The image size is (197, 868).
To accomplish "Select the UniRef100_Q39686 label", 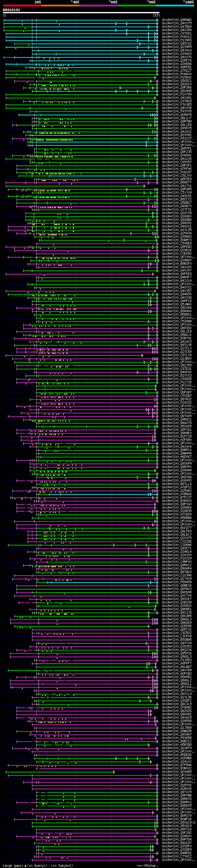I will point(177,64).
